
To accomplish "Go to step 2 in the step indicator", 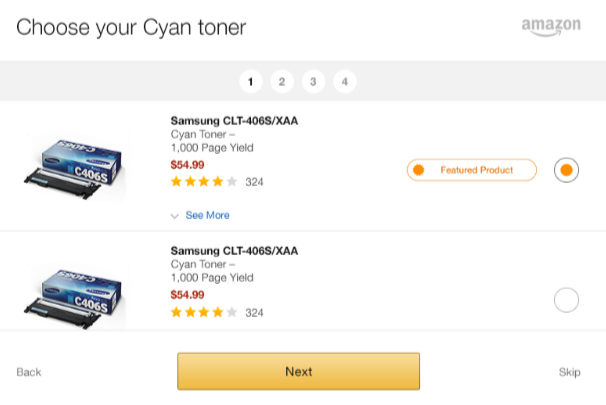I will [282, 82].
